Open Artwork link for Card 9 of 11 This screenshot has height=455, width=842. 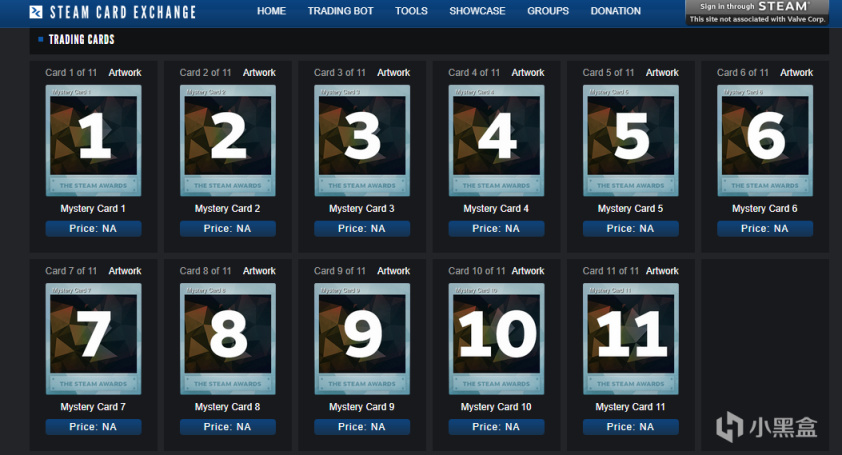[x=393, y=271]
